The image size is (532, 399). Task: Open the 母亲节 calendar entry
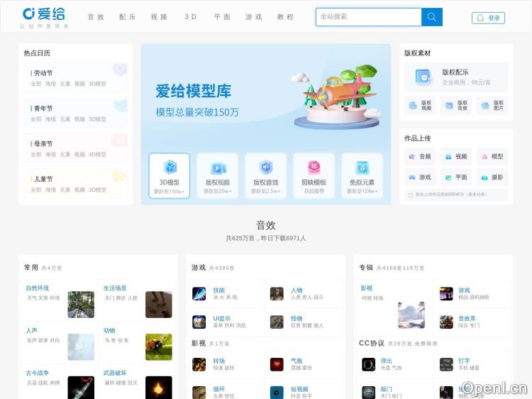(42, 143)
